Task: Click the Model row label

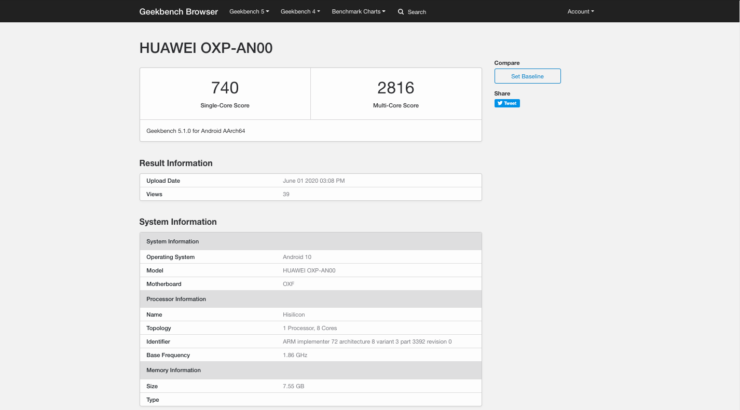Action: [x=154, y=271]
